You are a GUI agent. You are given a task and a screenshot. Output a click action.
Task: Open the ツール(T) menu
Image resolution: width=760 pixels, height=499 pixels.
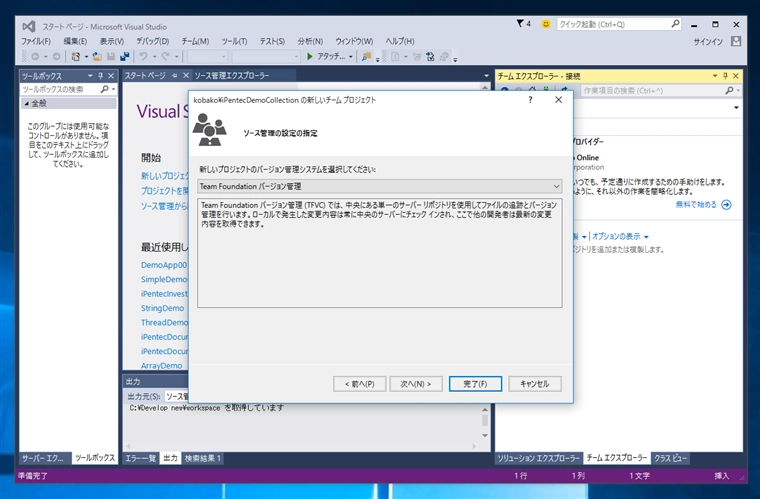click(x=235, y=41)
